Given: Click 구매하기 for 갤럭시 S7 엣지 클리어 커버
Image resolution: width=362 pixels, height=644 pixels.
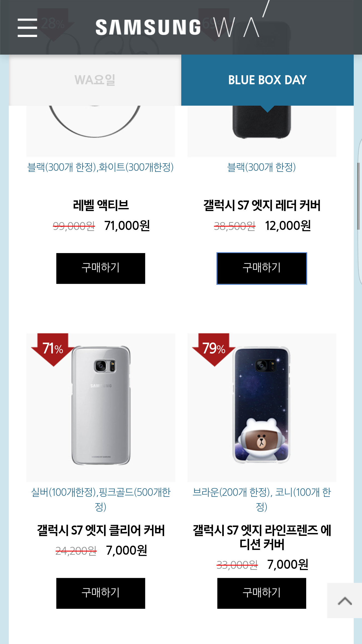Looking at the screenshot, I should 101,593.
